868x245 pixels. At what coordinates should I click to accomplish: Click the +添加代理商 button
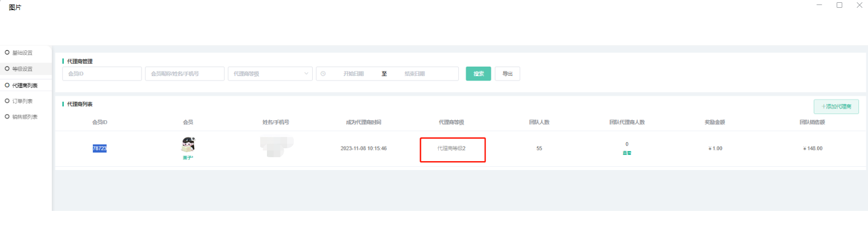836,107
